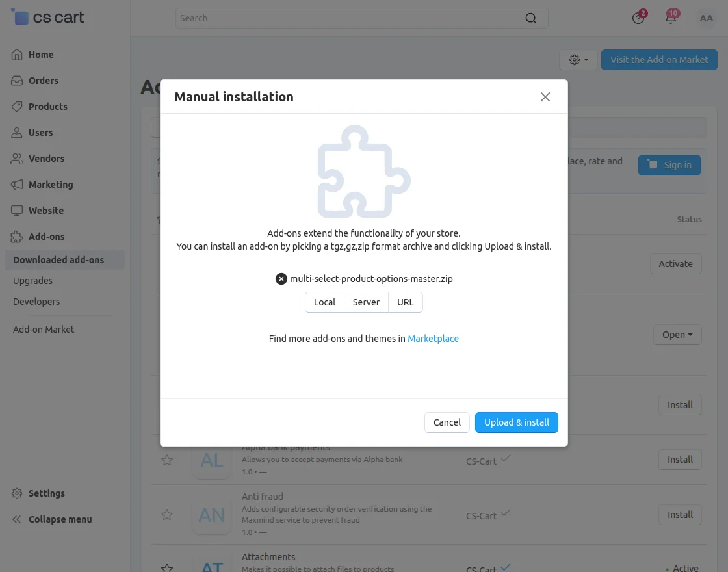Click Upload & install
The image size is (728, 572).
pos(516,422)
